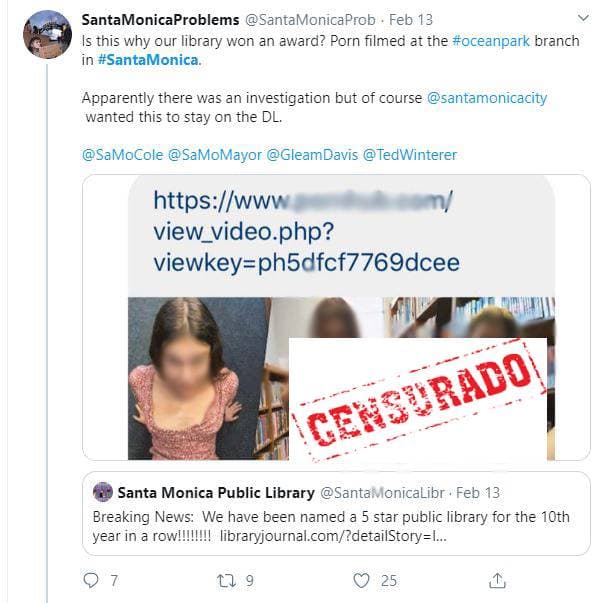
Task: Open the @GleamDavis mention
Action: pos(312,155)
